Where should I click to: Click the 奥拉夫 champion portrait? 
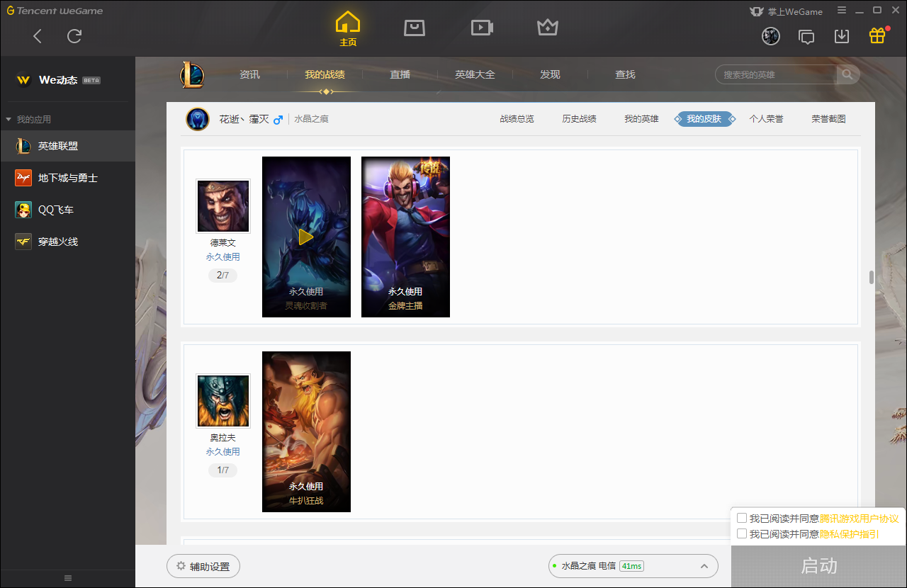coord(223,401)
